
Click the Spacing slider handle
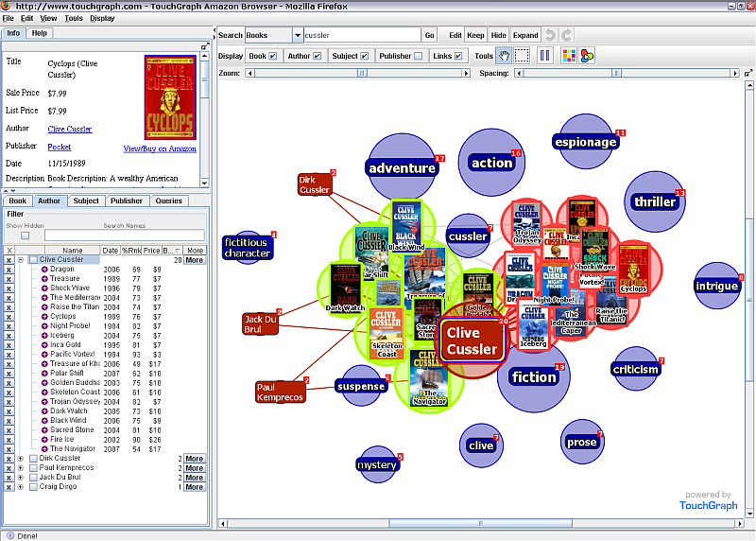click(x=617, y=74)
